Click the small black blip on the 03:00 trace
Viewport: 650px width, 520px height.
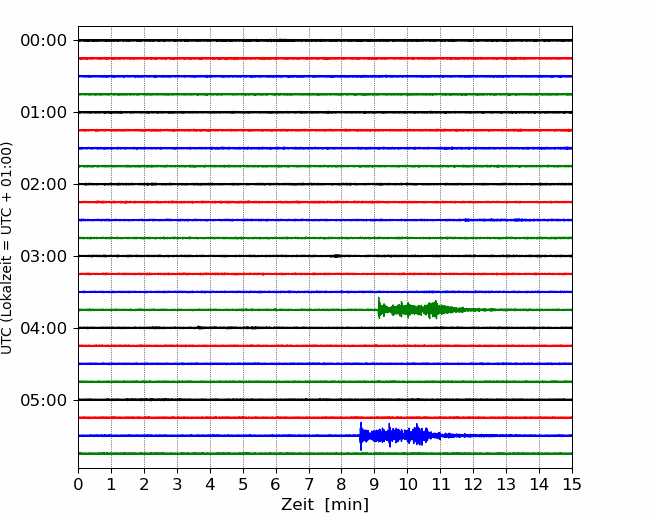coord(337,256)
